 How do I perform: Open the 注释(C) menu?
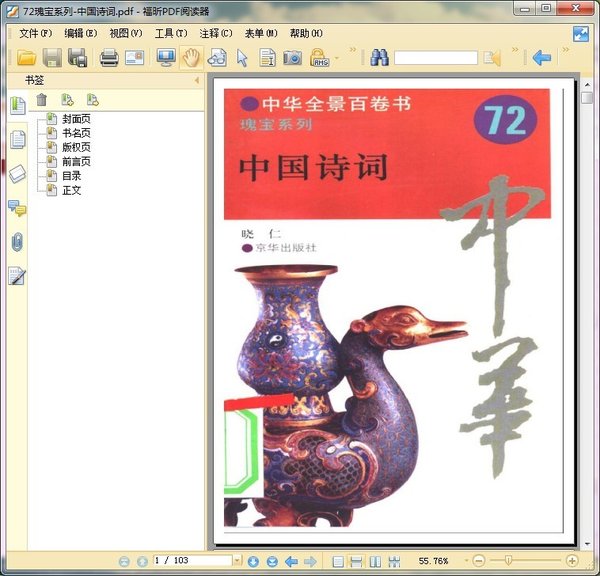216,34
